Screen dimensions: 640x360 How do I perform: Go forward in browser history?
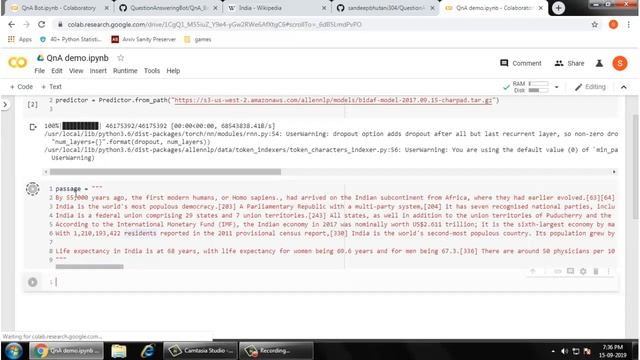(27, 24)
